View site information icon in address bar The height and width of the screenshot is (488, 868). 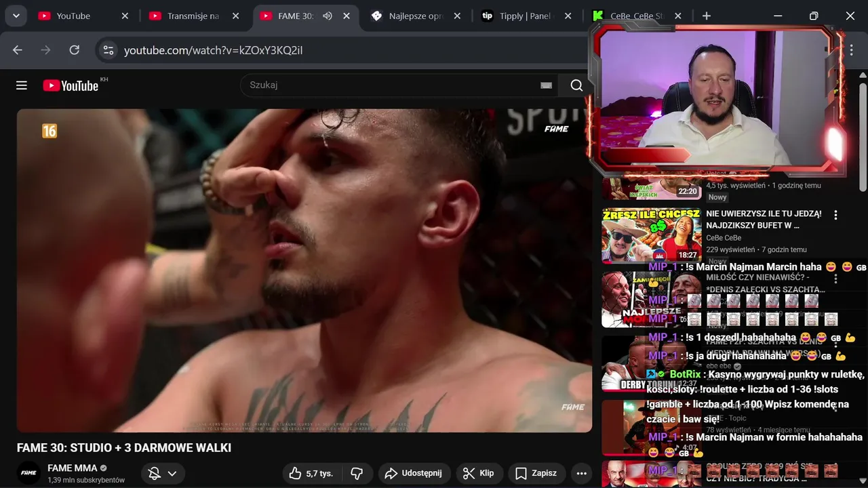pyautogui.click(x=107, y=50)
